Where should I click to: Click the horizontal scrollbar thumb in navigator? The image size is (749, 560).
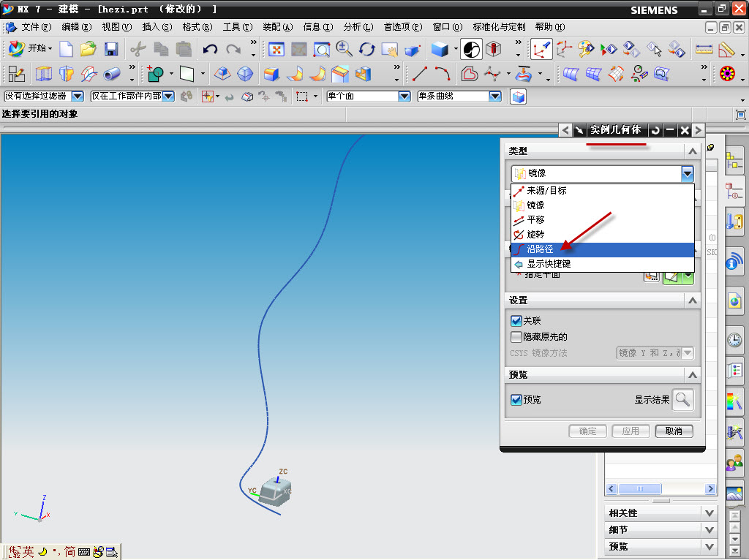pyautogui.click(x=639, y=488)
